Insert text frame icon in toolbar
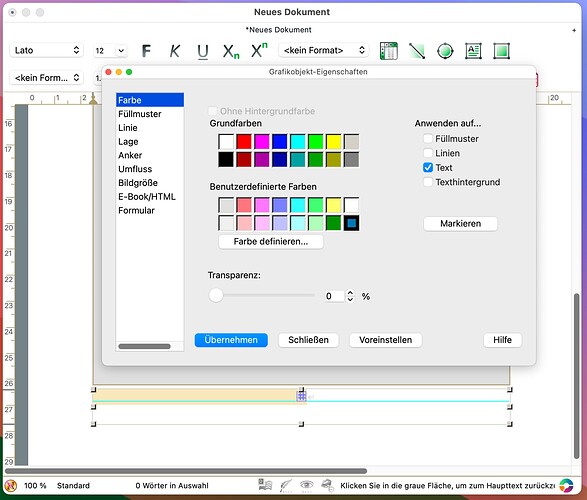This screenshot has width=587, height=500. [x=473, y=51]
